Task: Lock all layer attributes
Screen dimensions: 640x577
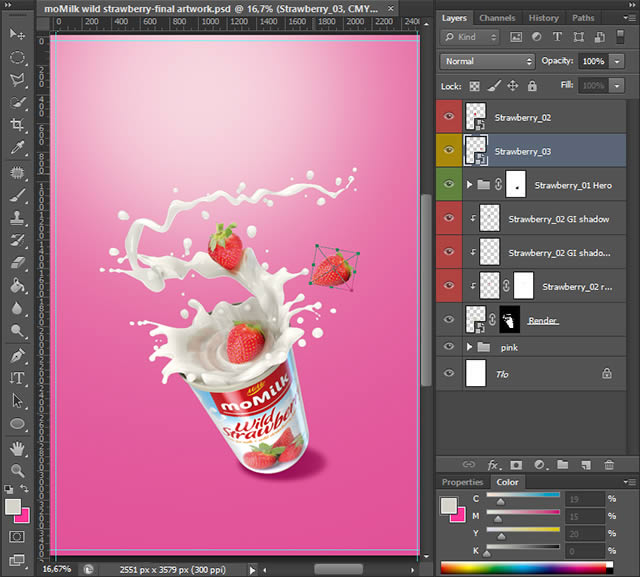Action: [x=532, y=86]
